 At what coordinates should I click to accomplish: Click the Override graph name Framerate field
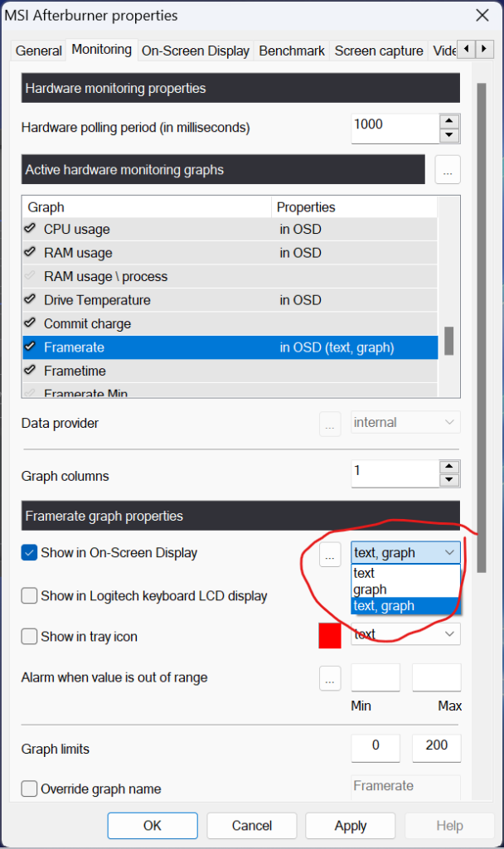405,786
